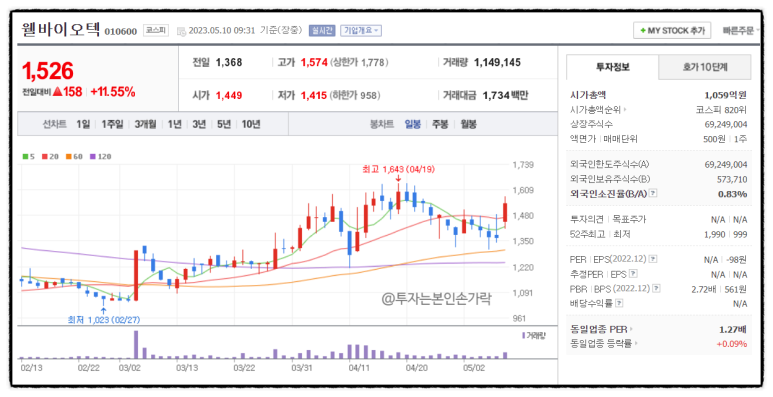Click the 0.83% foreign ownership ratio
This screenshot has height=397, width=773.
click(732, 194)
